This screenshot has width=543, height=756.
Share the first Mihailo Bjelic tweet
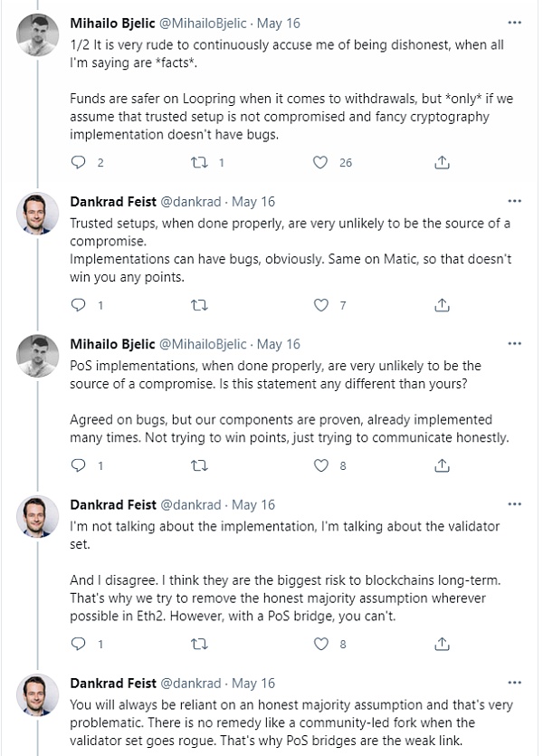443,163
